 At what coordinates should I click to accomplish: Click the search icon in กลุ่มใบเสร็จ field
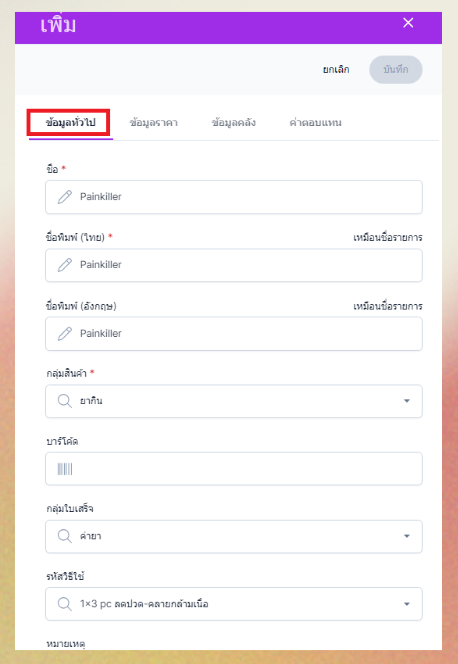point(65,536)
